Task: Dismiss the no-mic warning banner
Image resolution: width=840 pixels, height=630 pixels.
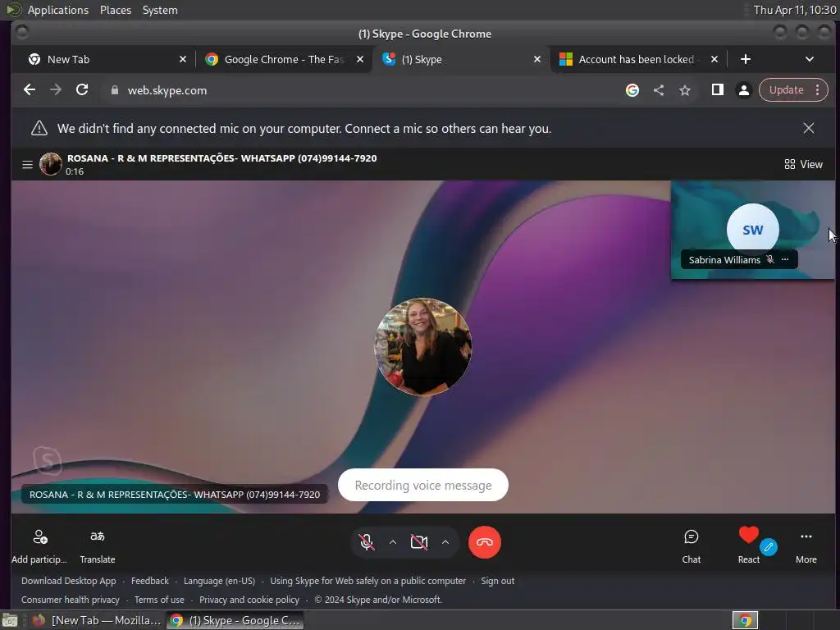Action: point(808,128)
